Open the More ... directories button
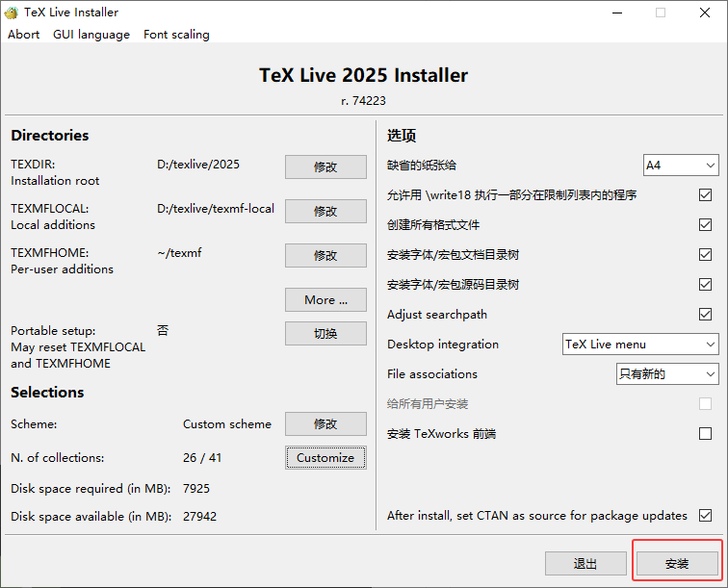Viewport: 728px width, 588px height. [x=325, y=300]
